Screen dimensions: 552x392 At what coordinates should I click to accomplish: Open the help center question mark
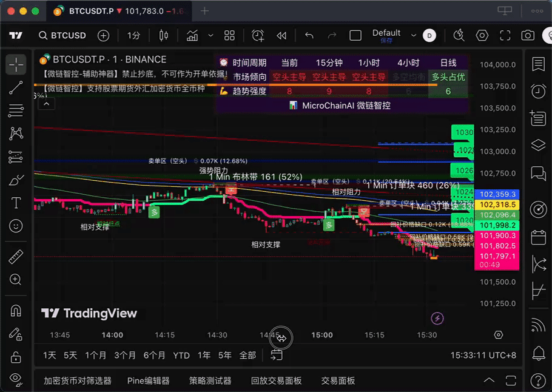[538, 380]
